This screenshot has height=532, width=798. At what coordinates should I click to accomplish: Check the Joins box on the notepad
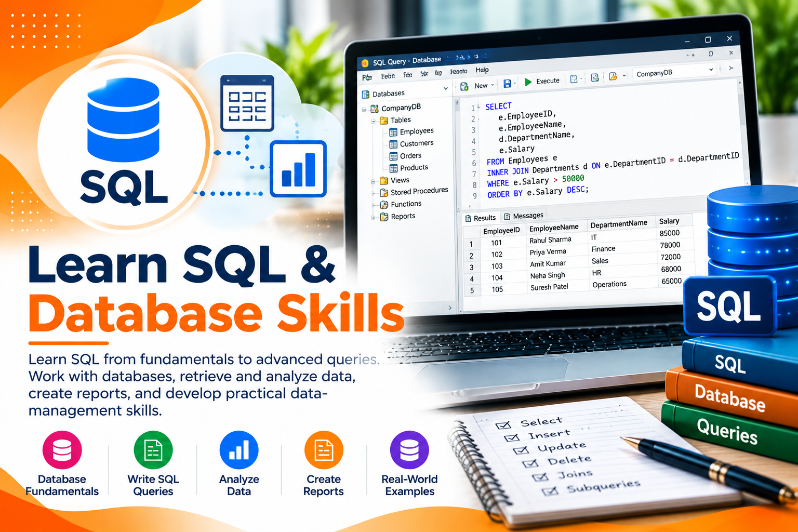540,477
